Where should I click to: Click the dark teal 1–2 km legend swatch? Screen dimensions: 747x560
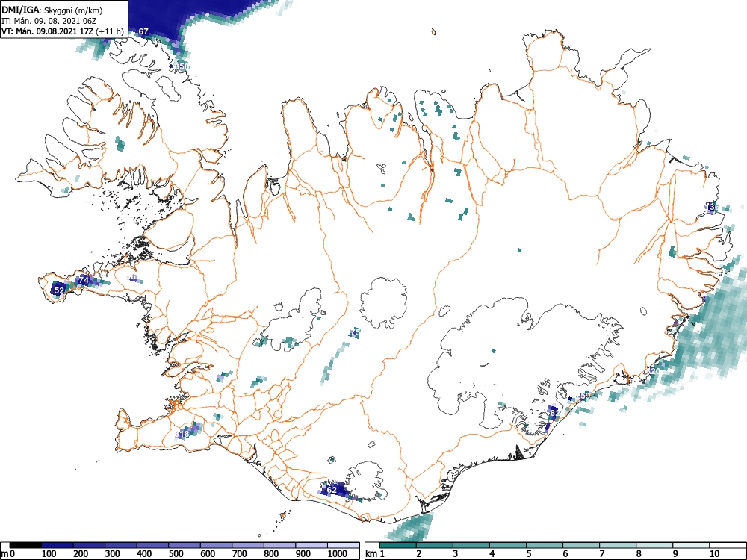click(x=398, y=545)
